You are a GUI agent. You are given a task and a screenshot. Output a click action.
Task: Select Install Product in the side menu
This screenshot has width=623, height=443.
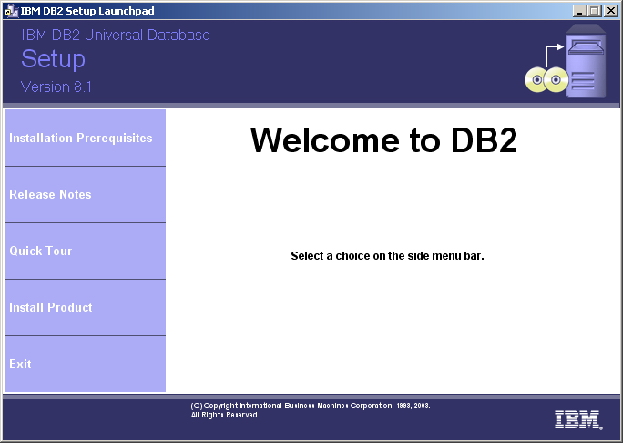tap(85, 308)
